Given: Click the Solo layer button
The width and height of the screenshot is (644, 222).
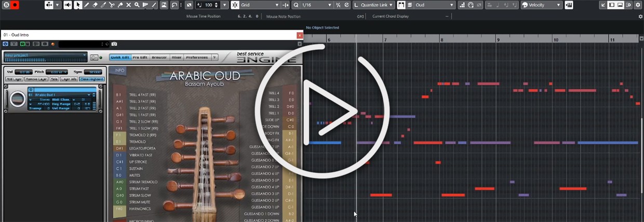Looking at the screenshot, I should coord(54,79).
